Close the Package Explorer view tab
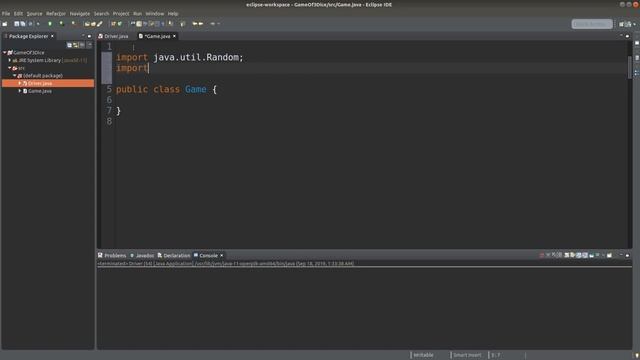The width and height of the screenshot is (640, 360). [52, 36]
